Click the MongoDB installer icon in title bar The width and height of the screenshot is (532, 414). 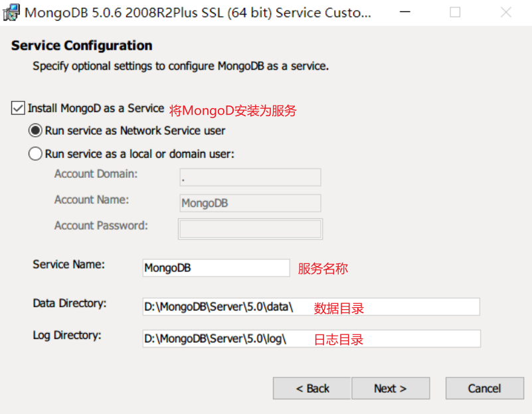click(x=11, y=13)
